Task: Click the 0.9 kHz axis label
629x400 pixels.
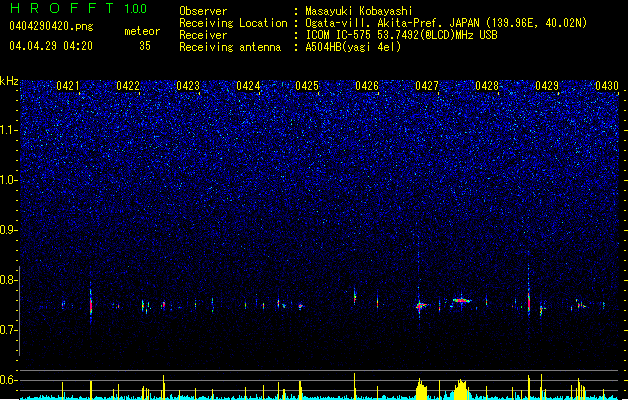Action: [8, 230]
